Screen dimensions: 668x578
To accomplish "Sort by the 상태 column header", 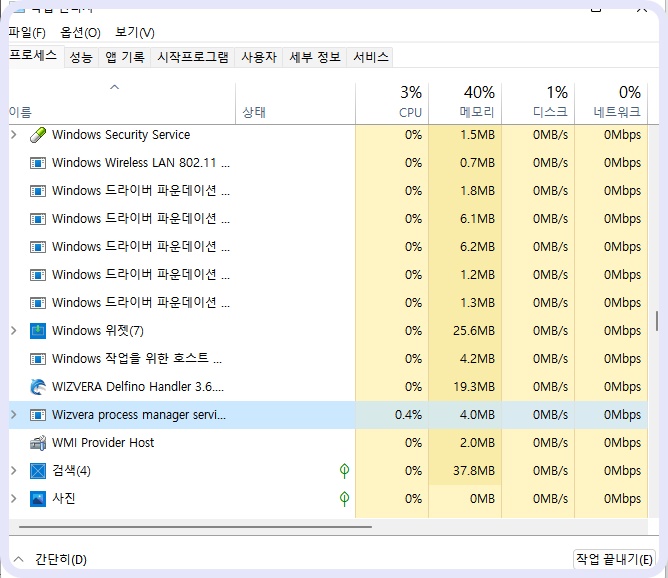I will click(295, 104).
